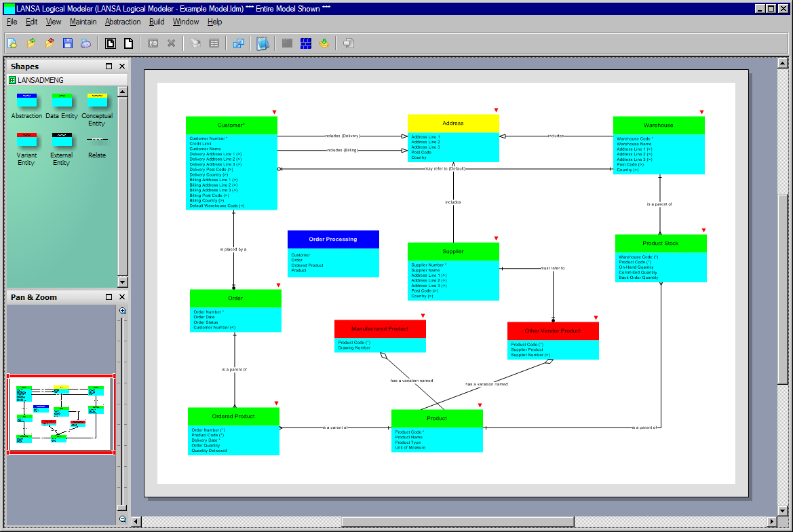
Task: Click the plain white page toolbar icon
Action: click(128, 43)
